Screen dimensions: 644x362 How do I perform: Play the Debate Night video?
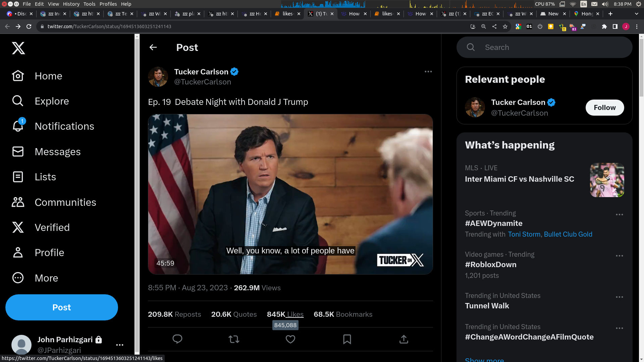(x=290, y=194)
